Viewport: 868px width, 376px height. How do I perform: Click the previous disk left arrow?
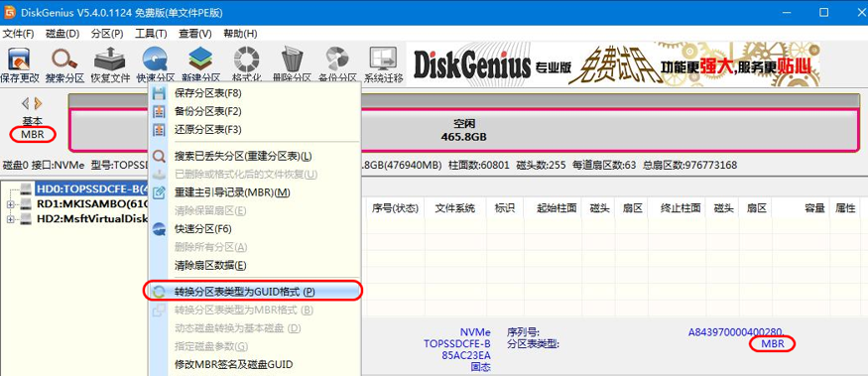click(x=25, y=103)
